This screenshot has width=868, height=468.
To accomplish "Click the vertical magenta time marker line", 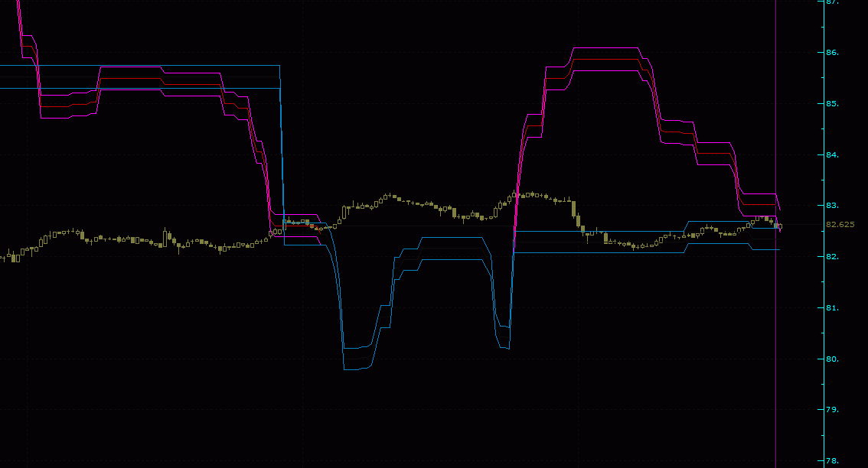I will pyautogui.click(x=775, y=234).
